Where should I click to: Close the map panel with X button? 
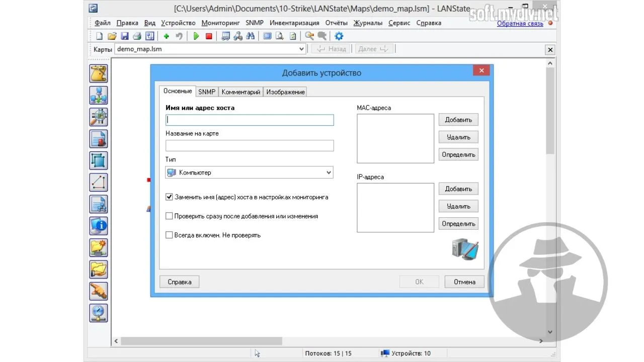click(x=550, y=50)
